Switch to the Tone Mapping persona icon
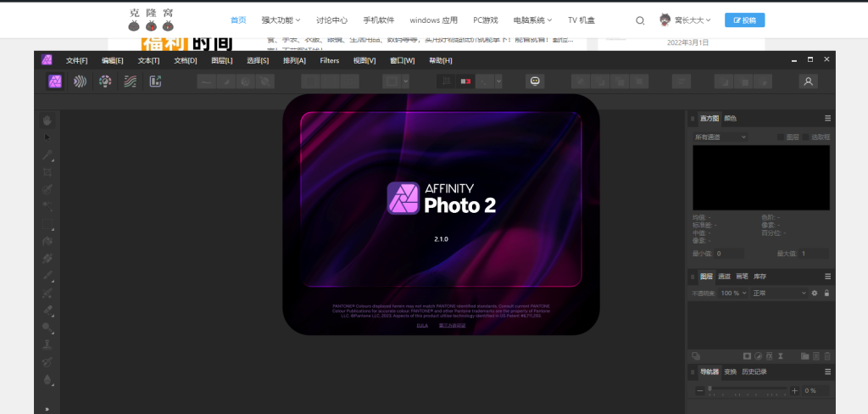 click(130, 81)
